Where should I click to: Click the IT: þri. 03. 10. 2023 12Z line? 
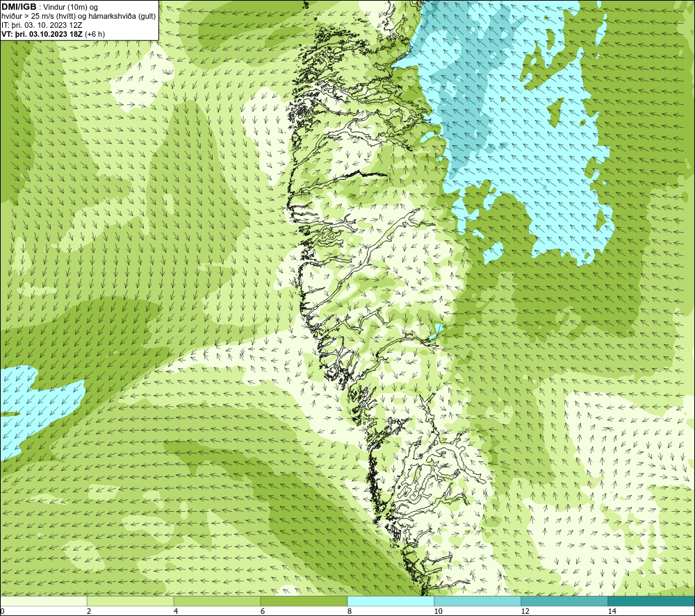click(42, 25)
